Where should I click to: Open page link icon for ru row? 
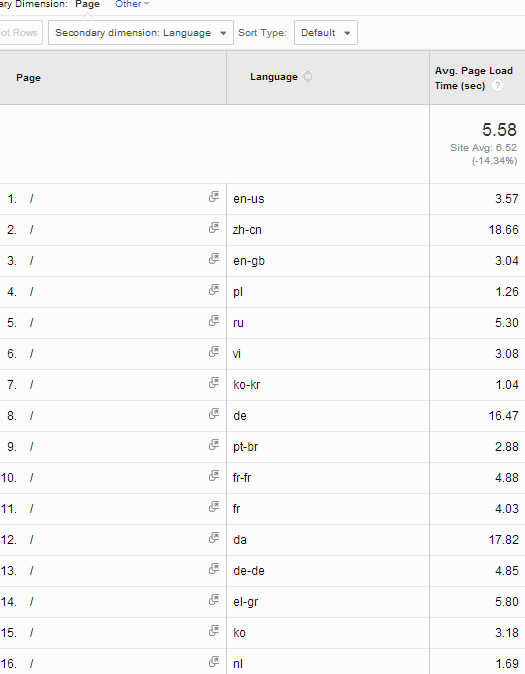click(214, 321)
